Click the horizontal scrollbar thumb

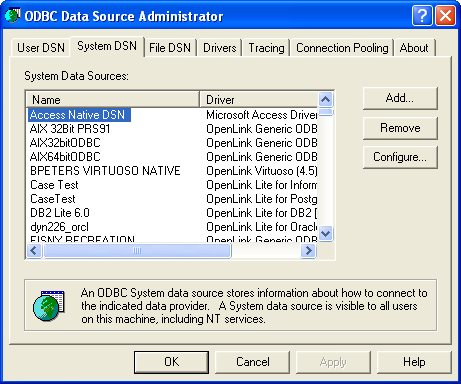pos(137,250)
